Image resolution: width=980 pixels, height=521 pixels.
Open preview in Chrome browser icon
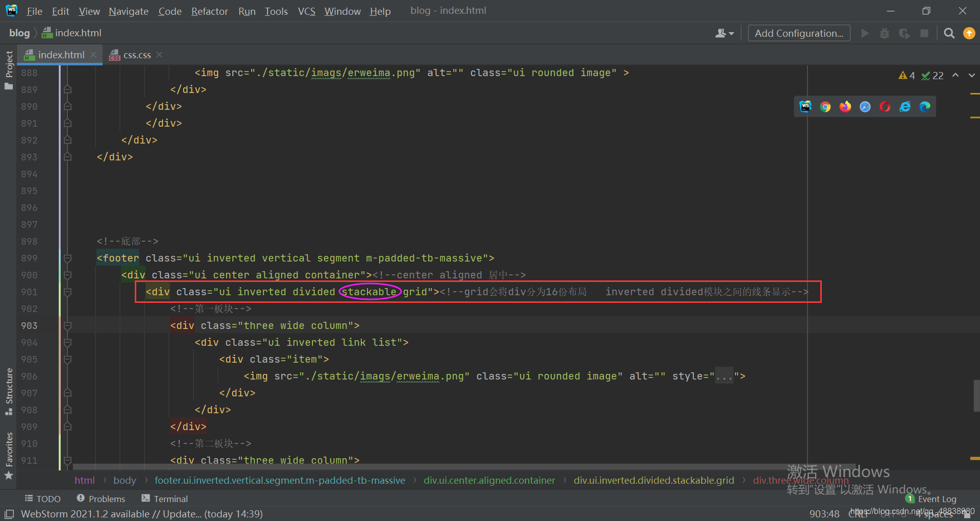pos(825,107)
